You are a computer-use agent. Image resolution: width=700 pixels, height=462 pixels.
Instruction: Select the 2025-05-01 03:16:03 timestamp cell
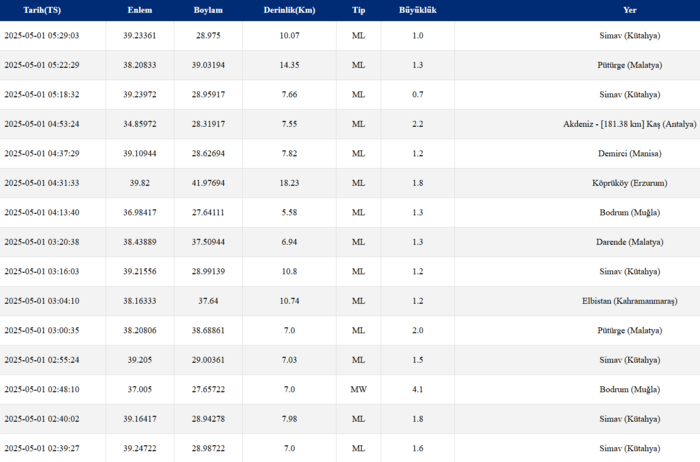(x=42, y=271)
